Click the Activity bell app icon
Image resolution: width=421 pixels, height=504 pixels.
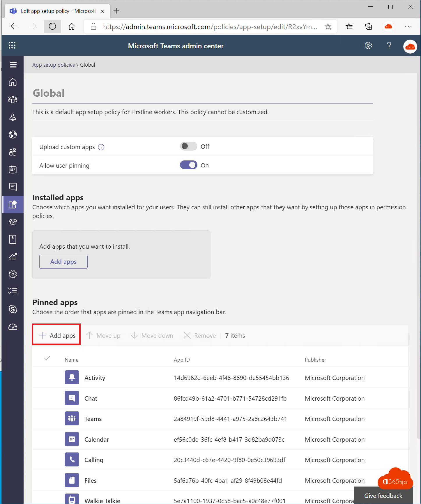[72, 377]
